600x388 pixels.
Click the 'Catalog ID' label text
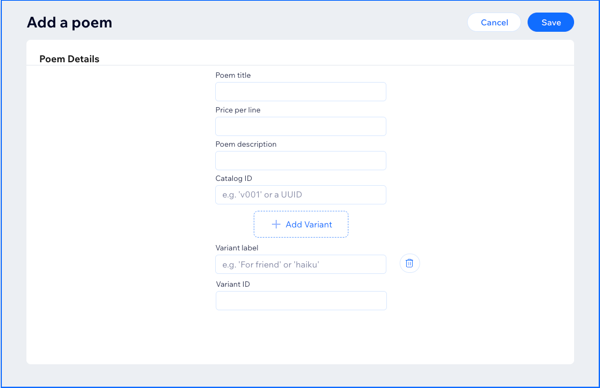(234, 178)
